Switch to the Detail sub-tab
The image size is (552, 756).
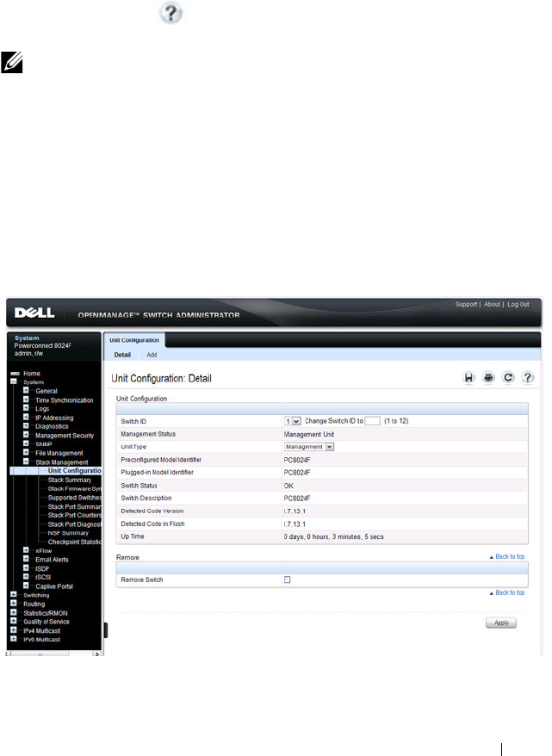[122, 355]
